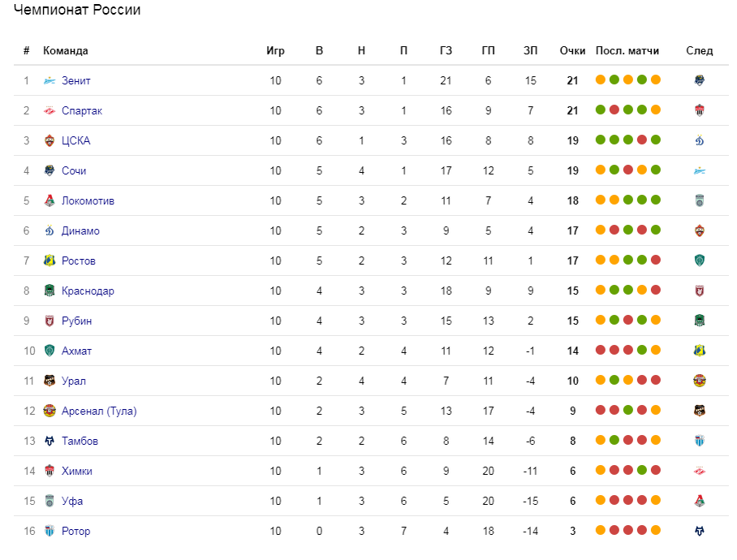Open the Тамбов team page link
The image size is (737, 560).
click(80, 441)
